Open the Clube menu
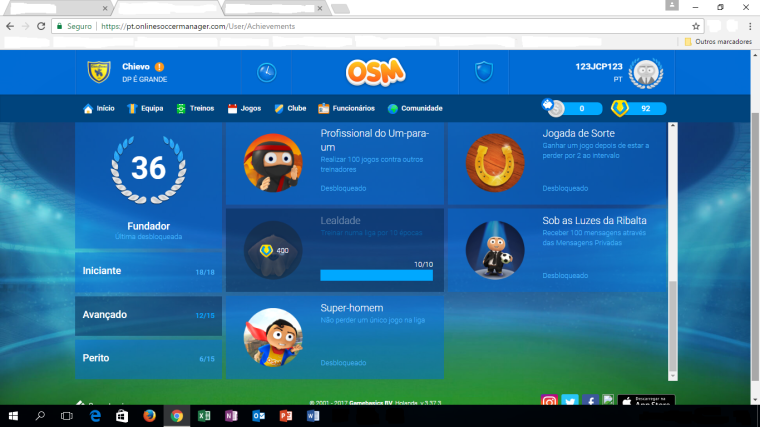The width and height of the screenshot is (760, 427). click(x=290, y=109)
